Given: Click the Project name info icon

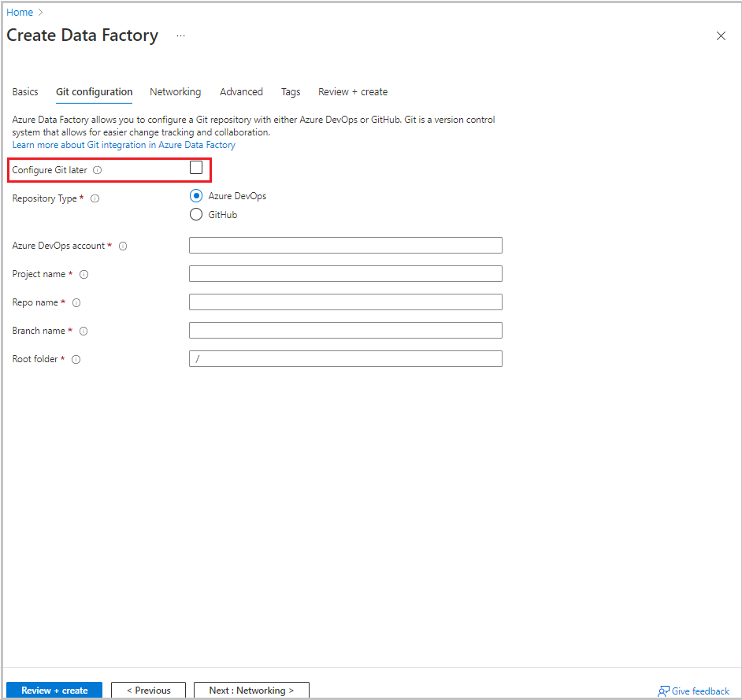Looking at the screenshot, I should pos(84,274).
